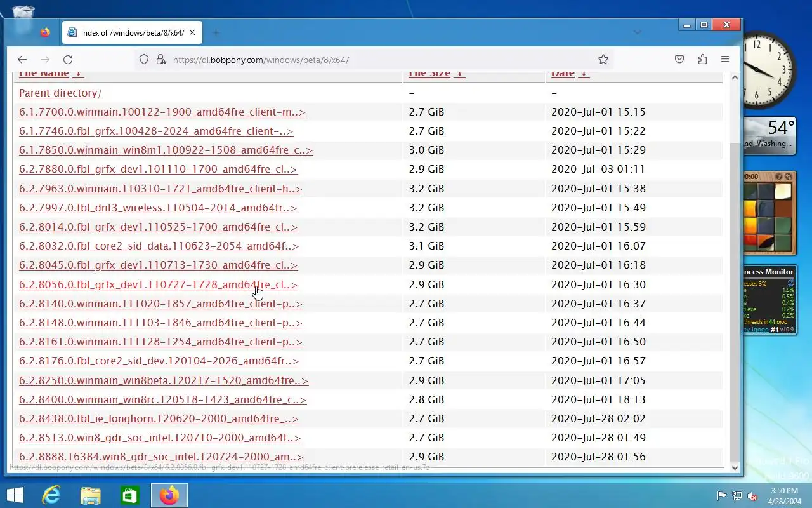
Task: Download 6.1.7700.0.winmain.100122-1900 build
Action: 162,112
